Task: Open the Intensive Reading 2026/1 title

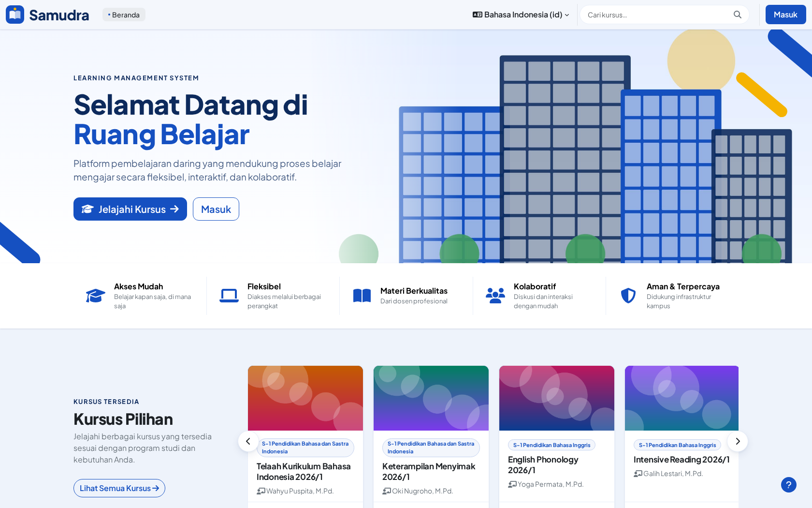Action: 681,460
